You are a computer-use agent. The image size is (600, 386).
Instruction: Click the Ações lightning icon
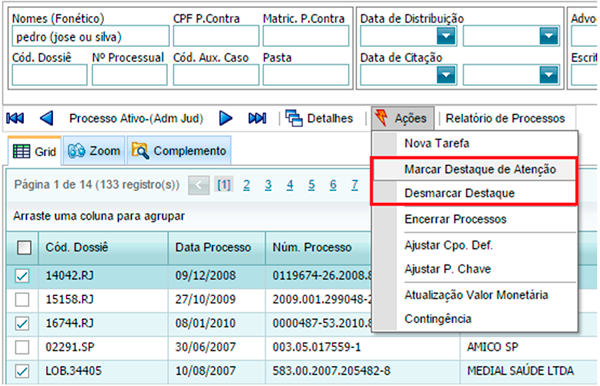point(382,118)
